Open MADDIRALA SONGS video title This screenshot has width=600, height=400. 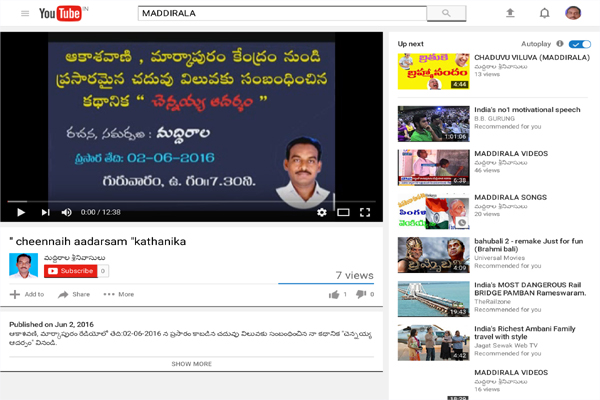click(x=510, y=198)
